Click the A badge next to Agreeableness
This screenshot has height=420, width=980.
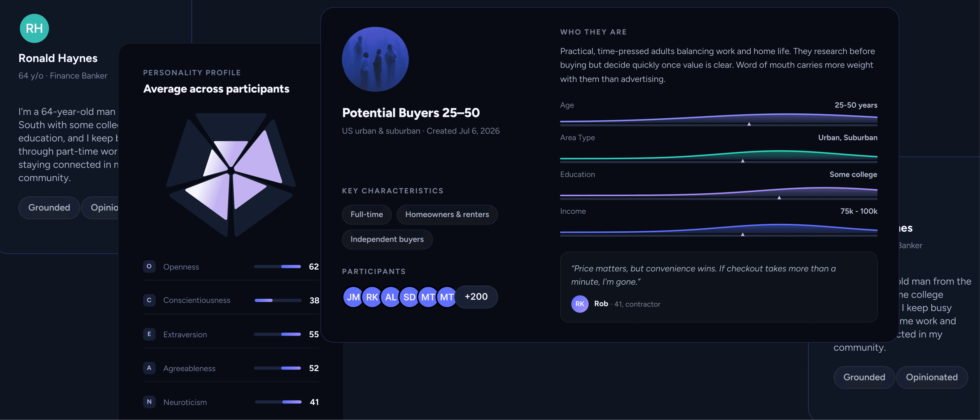(x=149, y=368)
